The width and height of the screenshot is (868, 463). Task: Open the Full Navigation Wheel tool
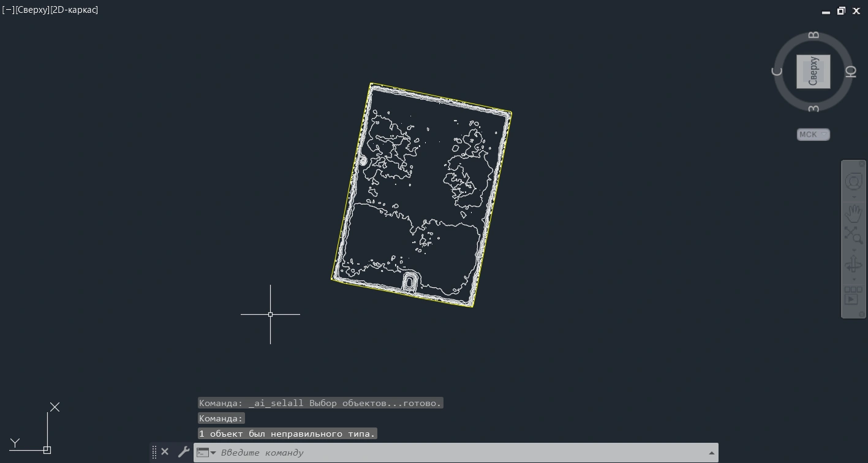853,181
